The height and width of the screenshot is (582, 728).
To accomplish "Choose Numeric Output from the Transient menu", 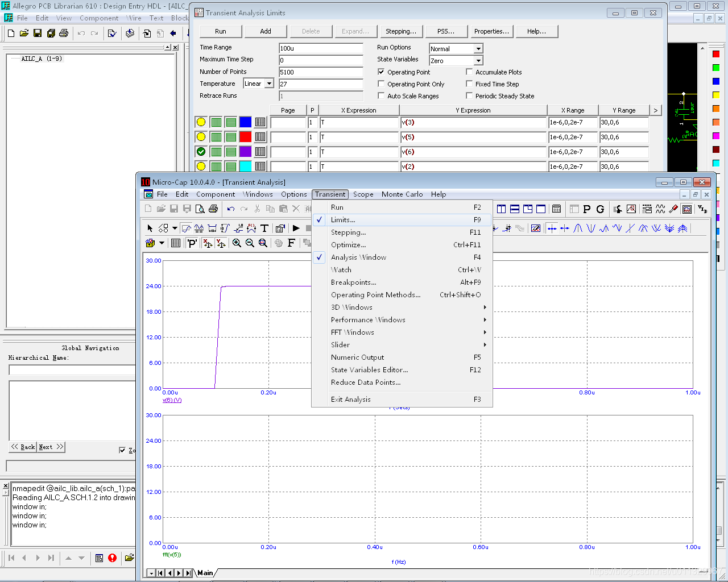I will point(402,357).
